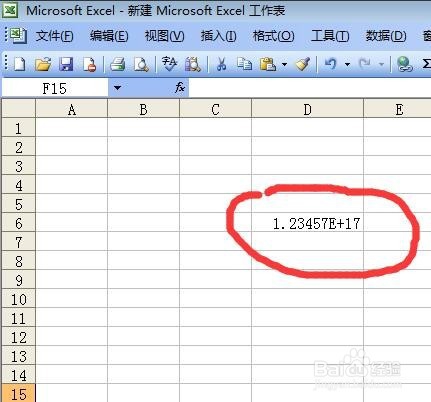Open Print Preview magnifier icon
The width and height of the screenshot is (431, 402).
pos(141,63)
